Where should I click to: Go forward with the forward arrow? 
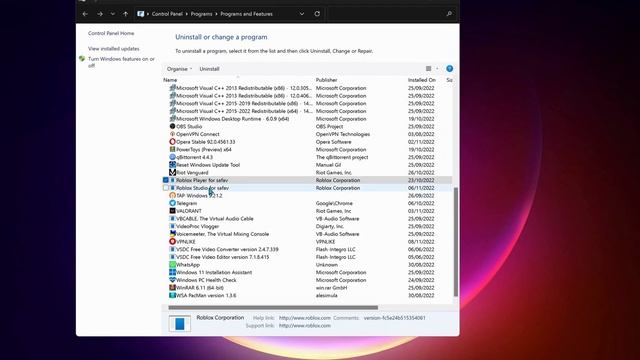[100, 14]
